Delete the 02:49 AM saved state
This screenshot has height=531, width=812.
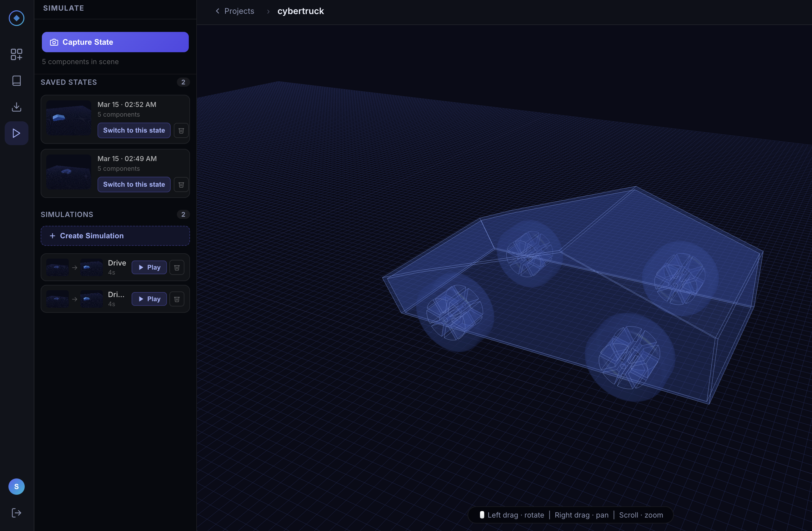pos(181,185)
